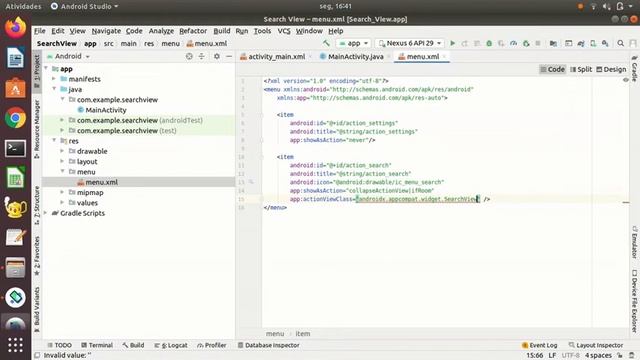
Task: Open the Nexus 6 API 29 device dropdown
Action: [x=410, y=43]
